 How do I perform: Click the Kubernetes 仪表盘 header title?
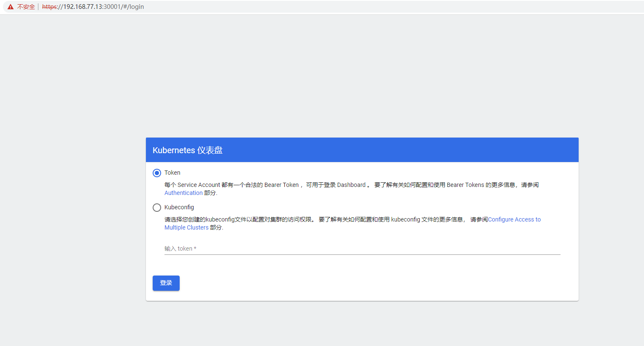click(188, 150)
